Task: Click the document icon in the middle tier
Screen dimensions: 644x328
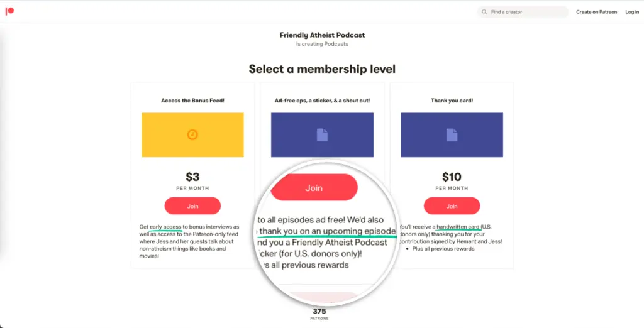Action: tap(322, 134)
